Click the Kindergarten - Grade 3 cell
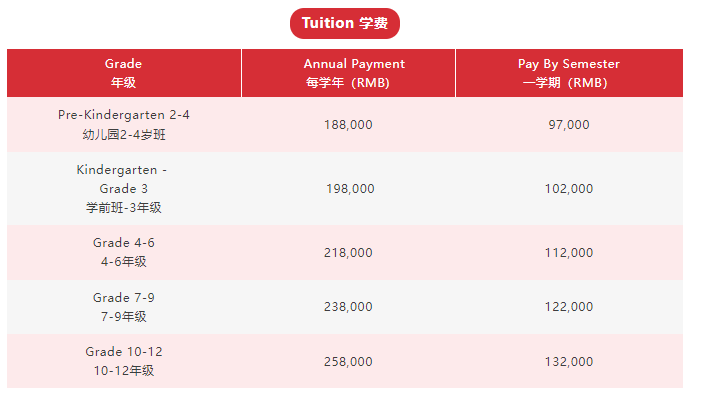The width and height of the screenshot is (701, 402). [x=124, y=189]
